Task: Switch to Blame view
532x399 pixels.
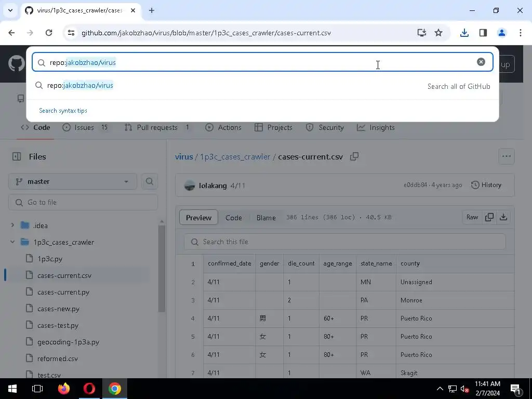Action: [x=266, y=218]
